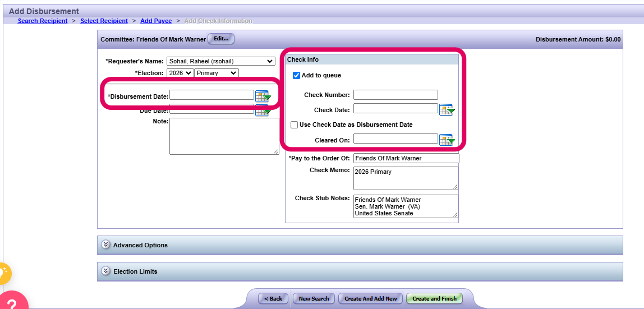Expand the Advanced Options section

(x=360, y=245)
